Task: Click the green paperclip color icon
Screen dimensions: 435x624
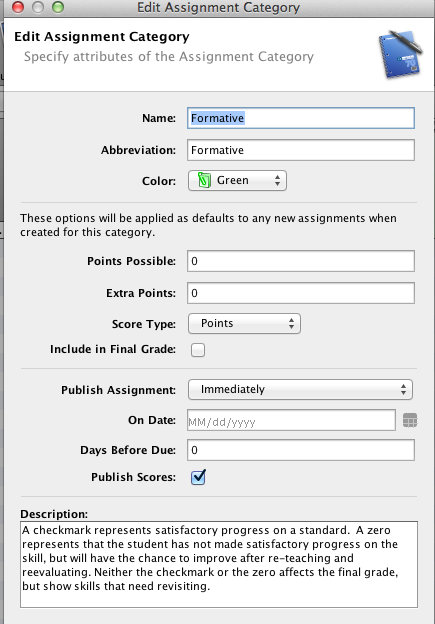Action: click(x=204, y=180)
